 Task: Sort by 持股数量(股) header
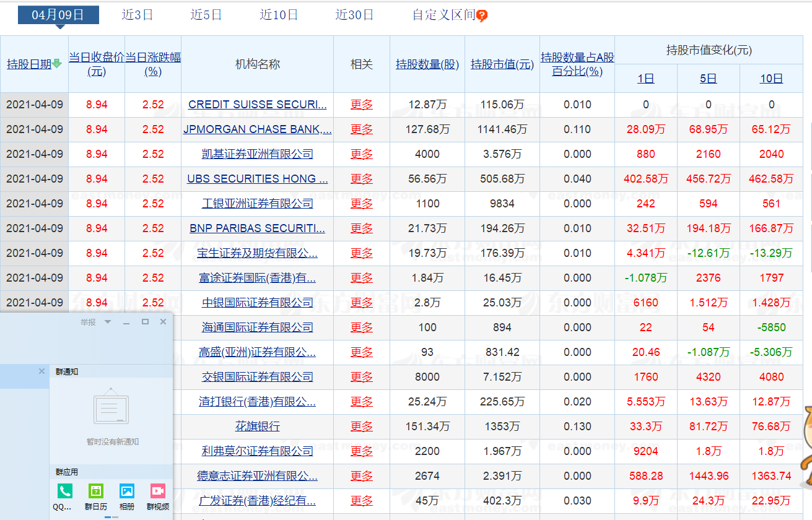tap(427, 64)
